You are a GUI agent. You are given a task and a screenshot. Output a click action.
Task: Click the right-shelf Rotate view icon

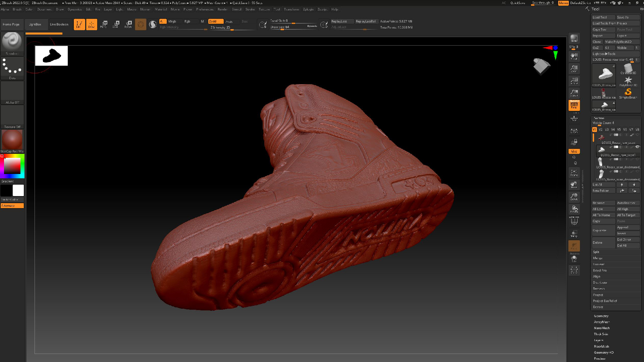[x=574, y=209]
